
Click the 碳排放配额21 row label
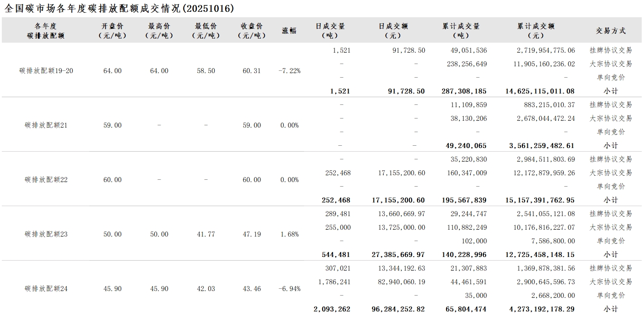coord(46,125)
